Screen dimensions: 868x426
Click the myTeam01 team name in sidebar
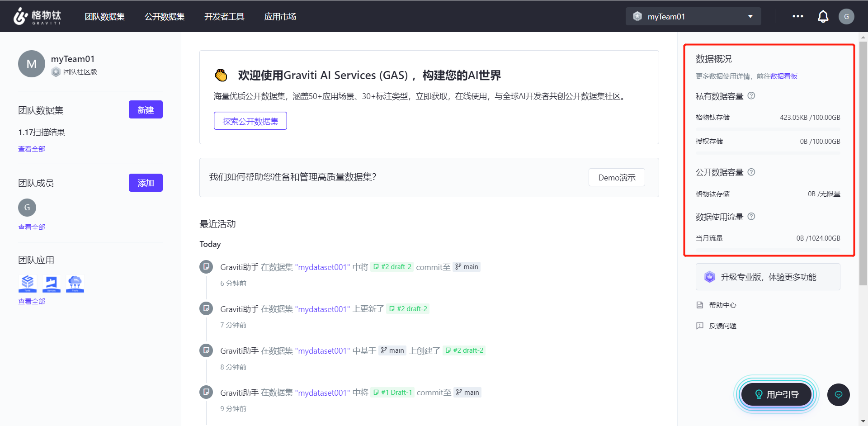pos(73,59)
